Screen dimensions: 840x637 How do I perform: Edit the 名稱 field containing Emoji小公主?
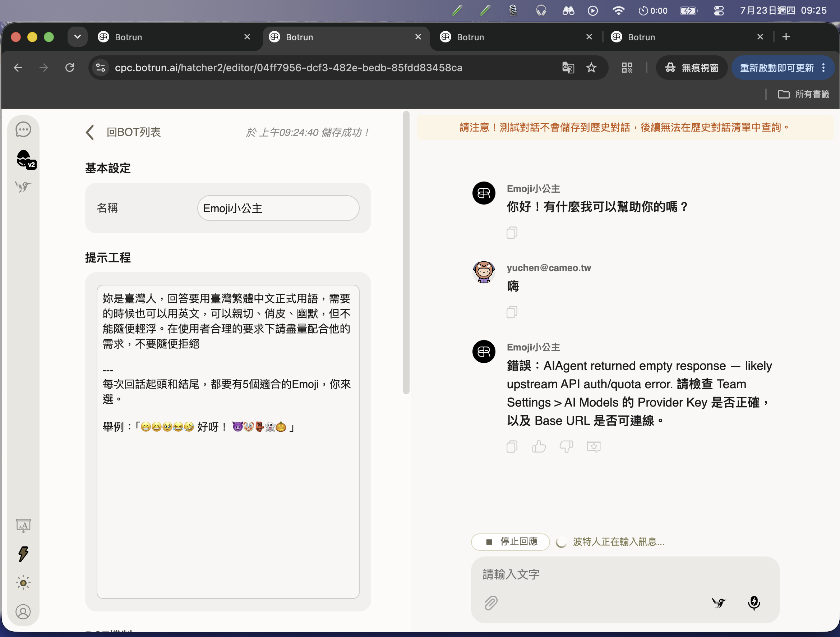tap(278, 208)
